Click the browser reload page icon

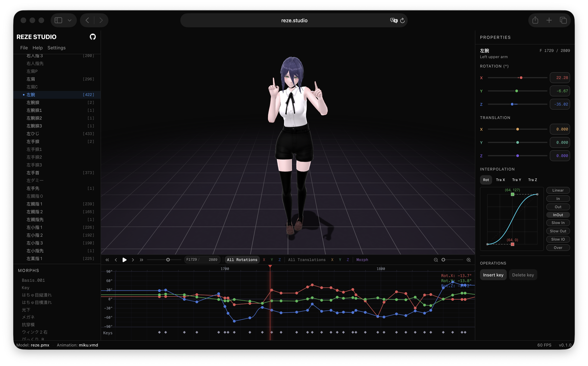(402, 20)
